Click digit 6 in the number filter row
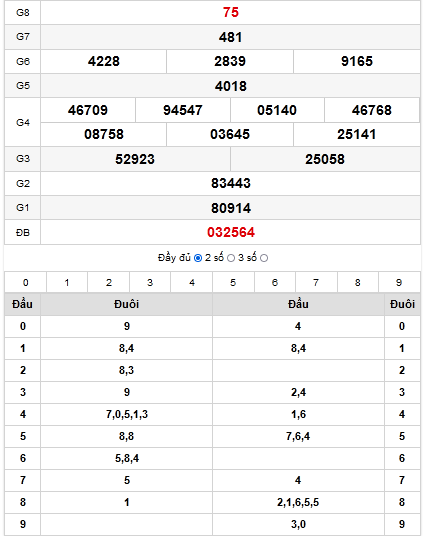This screenshot has width=423, height=536. pos(275,283)
